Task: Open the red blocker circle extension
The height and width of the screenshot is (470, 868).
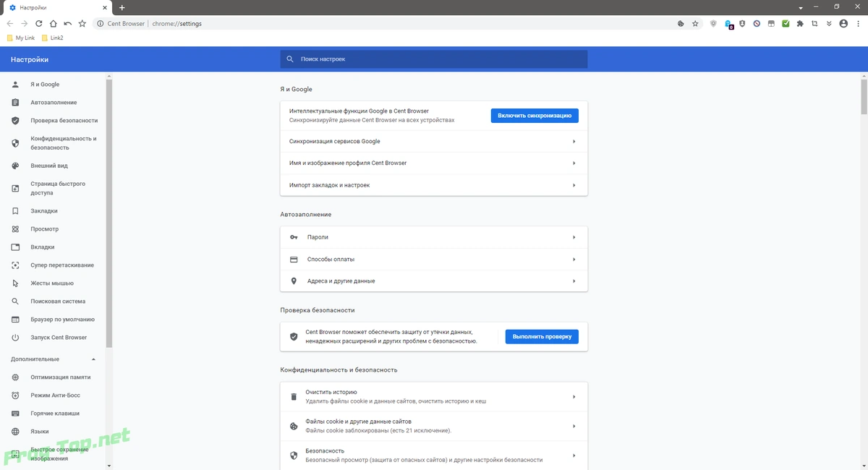Action: (757, 23)
